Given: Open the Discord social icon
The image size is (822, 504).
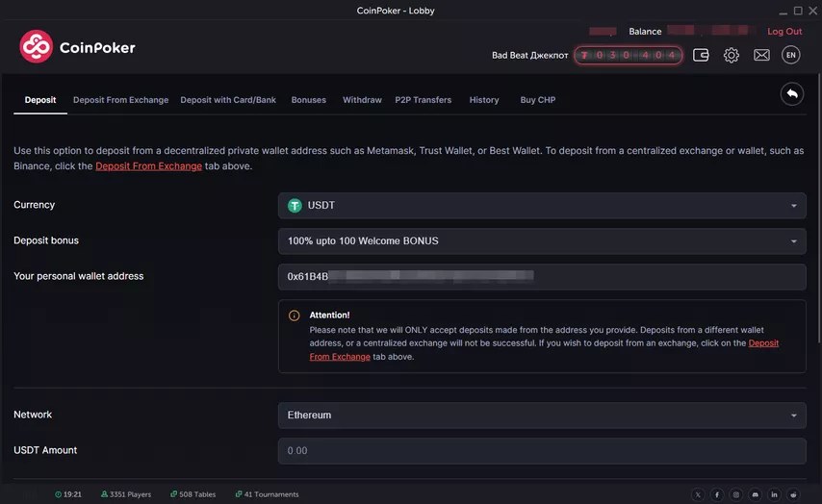Looking at the screenshot, I should pos(755,494).
